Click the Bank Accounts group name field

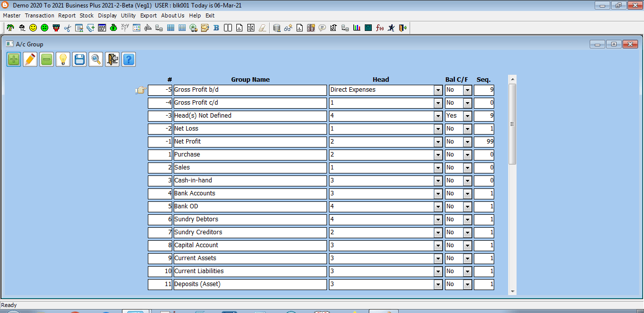click(250, 193)
